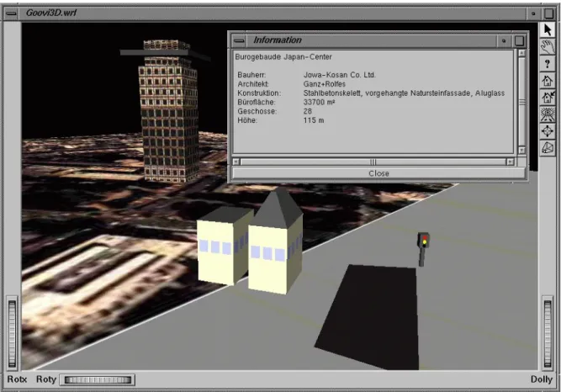Click the vertical scrollbar thumb in Information
The image size is (561, 392).
(521, 102)
